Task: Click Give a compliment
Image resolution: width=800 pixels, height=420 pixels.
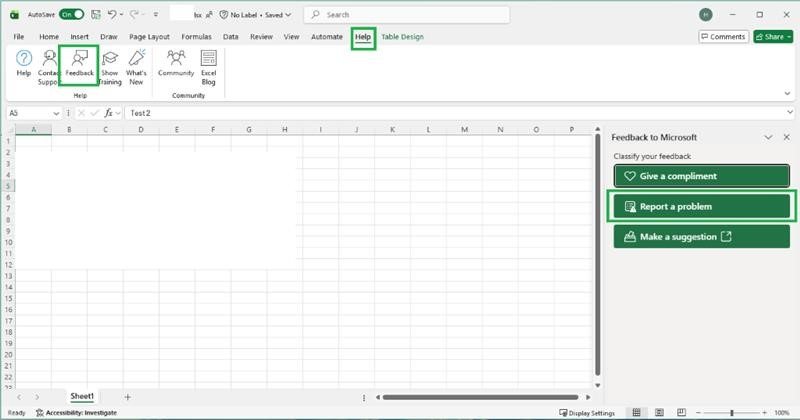Action: point(702,176)
